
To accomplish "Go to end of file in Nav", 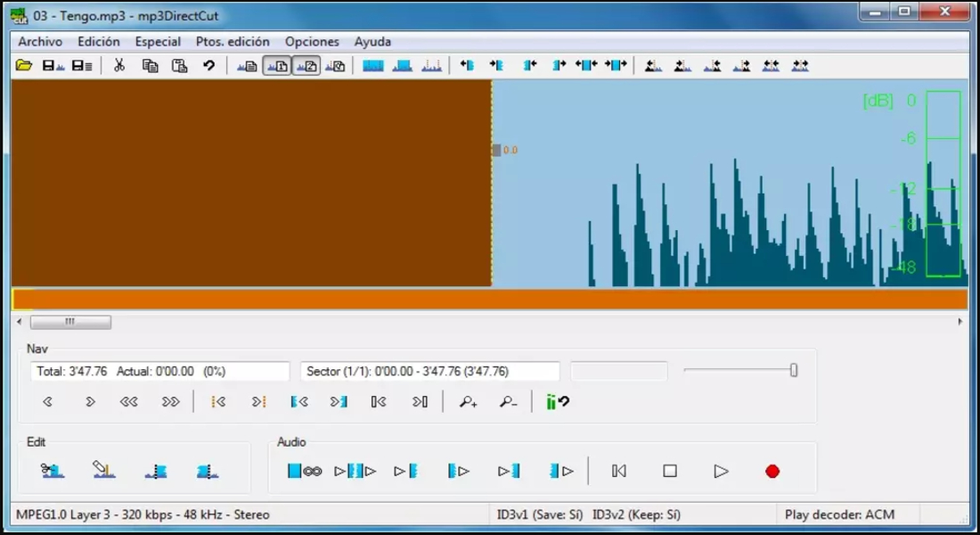I will pyautogui.click(x=420, y=402).
